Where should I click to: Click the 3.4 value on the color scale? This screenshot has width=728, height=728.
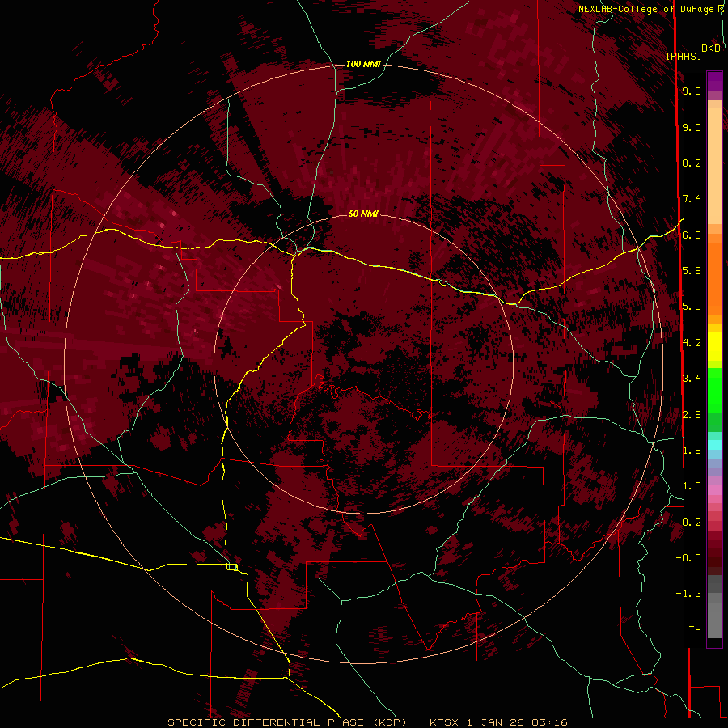(692, 379)
